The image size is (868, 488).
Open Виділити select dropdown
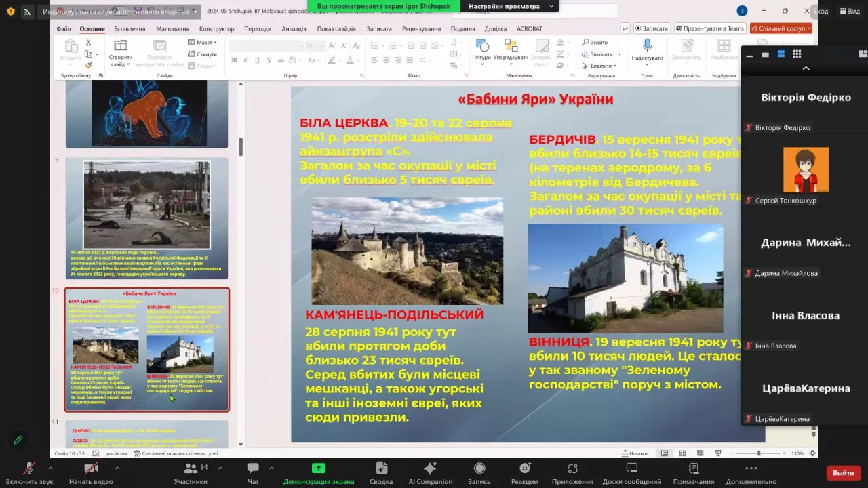598,66
